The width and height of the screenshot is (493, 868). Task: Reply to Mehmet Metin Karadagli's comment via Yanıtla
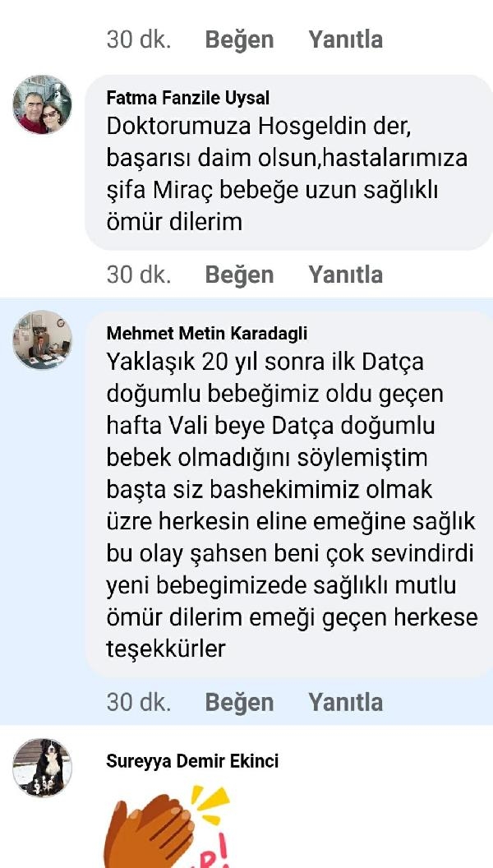point(345,702)
